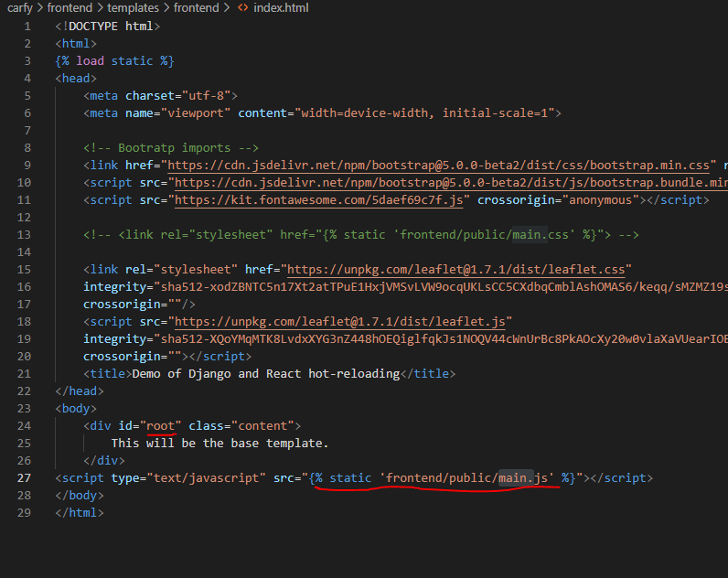Click the commented-out main.css stylesheet line
This screenshot has height=578, width=728.
pyautogui.click(x=361, y=235)
